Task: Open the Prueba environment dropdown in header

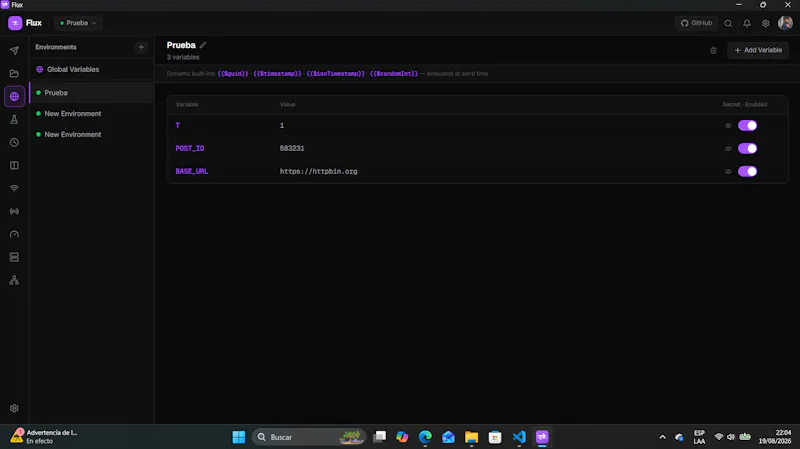Action: click(78, 23)
